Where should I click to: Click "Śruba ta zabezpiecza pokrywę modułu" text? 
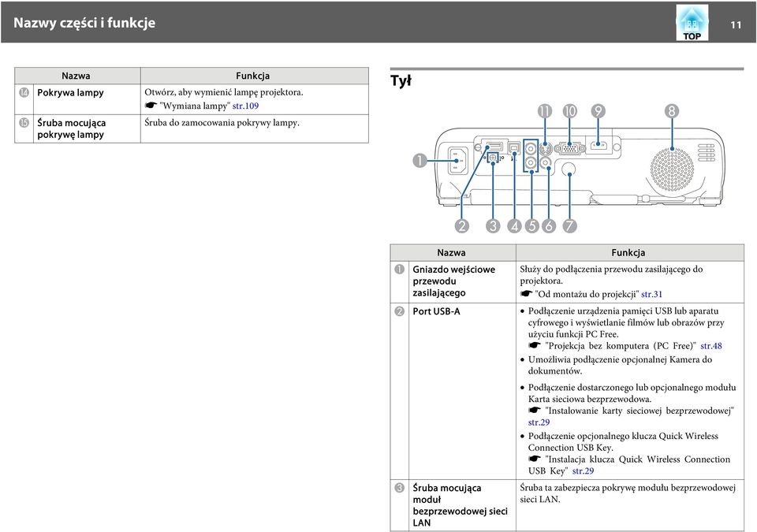628,493
